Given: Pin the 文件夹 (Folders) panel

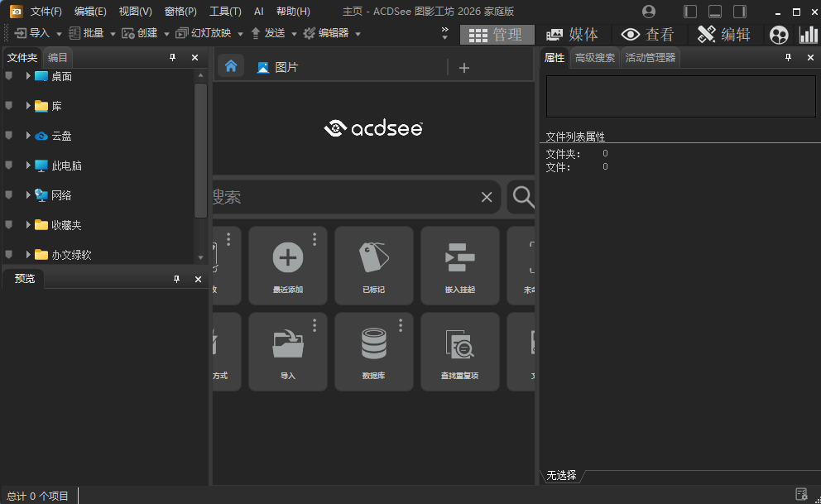Looking at the screenshot, I should click(173, 57).
